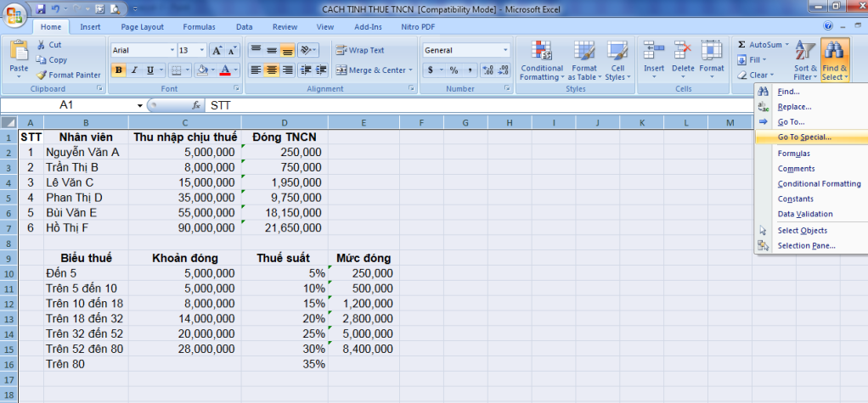Increase cell indent
The width and height of the screenshot is (868, 403).
[x=322, y=70]
